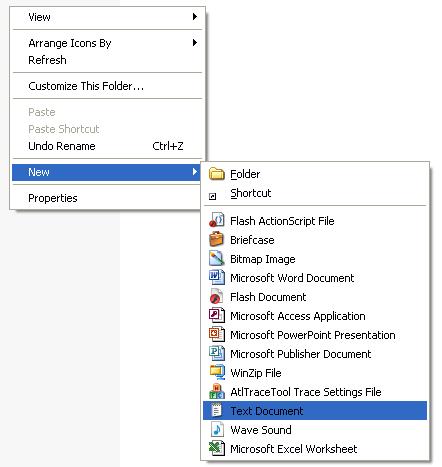Click the Flash ActionScript File icon
This screenshot has width=442, height=467.
coord(217,220)
